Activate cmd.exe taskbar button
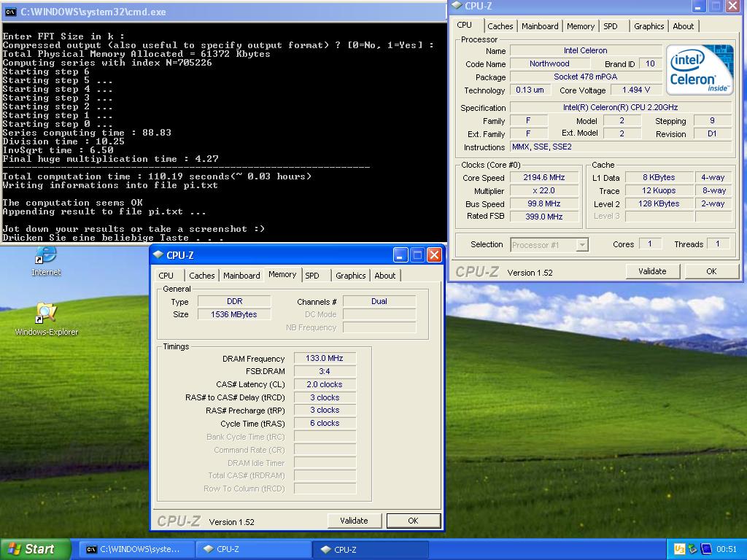Image resolution: width=747 pixels, height=560 pixels. (136, 550)
